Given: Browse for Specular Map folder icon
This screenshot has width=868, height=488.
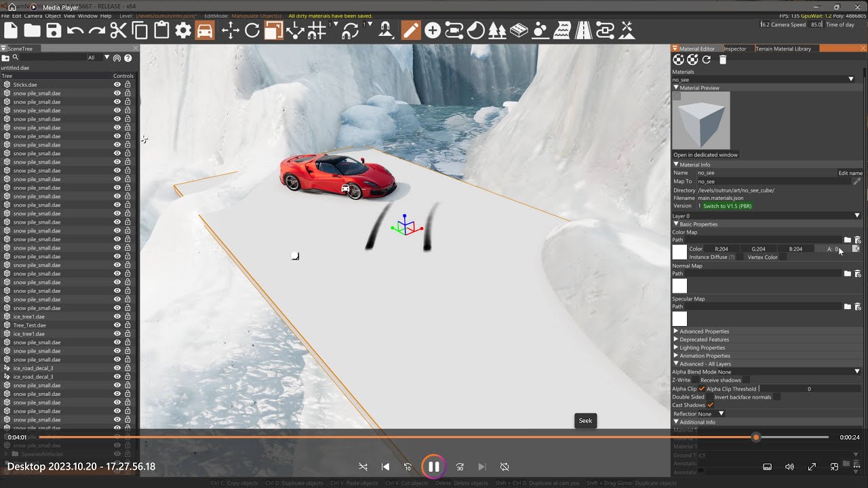Looking at the screenshot, I should (x=847, y=306).
